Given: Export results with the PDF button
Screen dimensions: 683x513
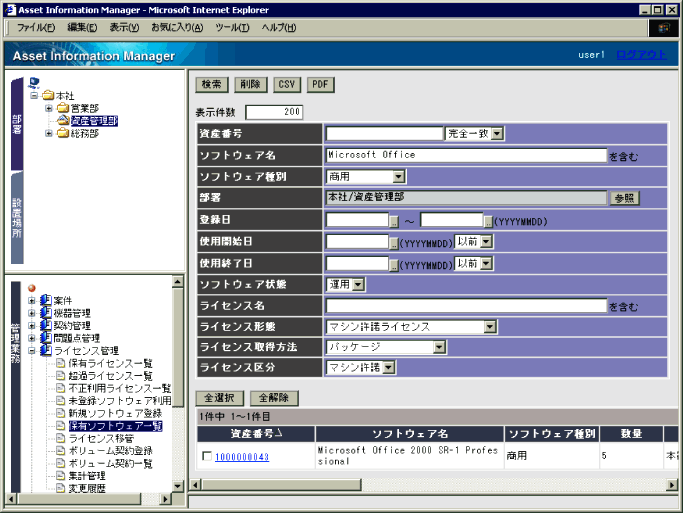Looking at the screenshot, I should 320,84.
